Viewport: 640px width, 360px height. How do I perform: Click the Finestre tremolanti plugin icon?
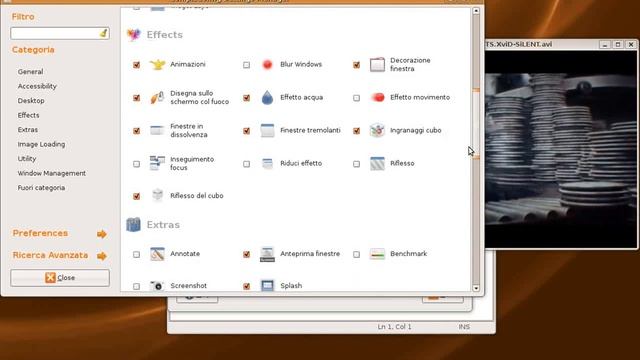[x=267, y=131]
